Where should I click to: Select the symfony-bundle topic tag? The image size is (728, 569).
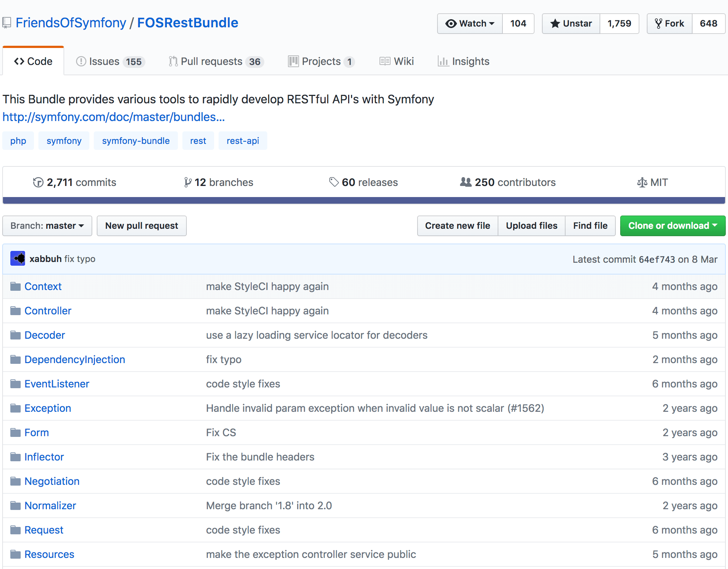[x=136, y=141]
